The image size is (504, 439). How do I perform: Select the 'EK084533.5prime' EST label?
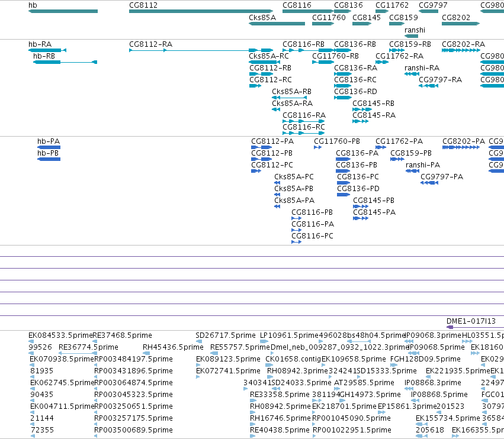(x=60, y=335)
